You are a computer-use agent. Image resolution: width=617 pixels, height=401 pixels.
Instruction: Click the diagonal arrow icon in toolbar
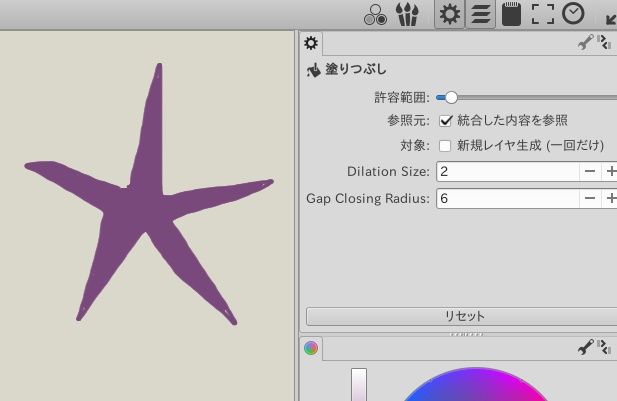point(610,18)
